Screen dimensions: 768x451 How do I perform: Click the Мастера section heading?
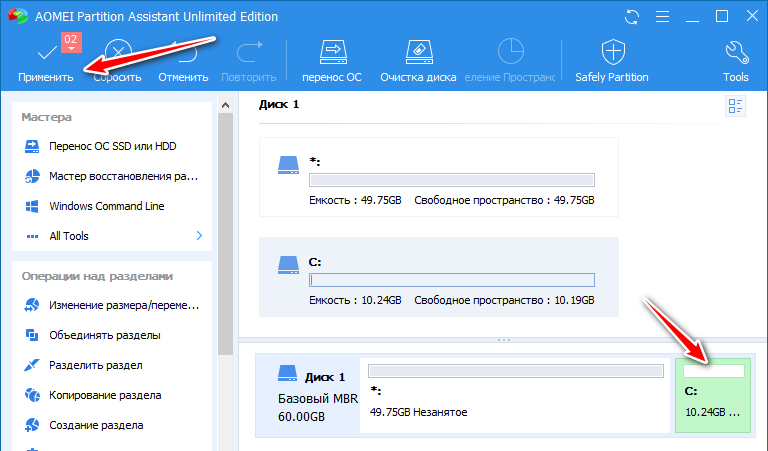pyautogui.click(x=47, y=117)
